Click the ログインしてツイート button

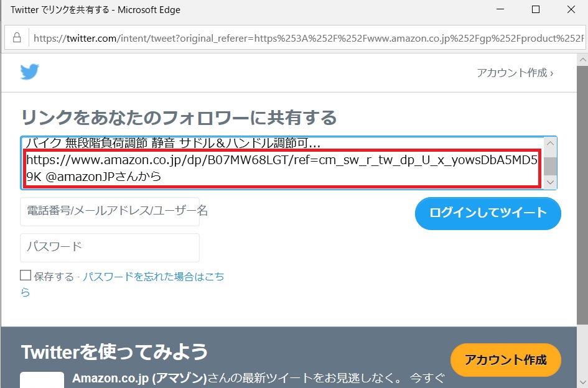(x=488, y=213)
